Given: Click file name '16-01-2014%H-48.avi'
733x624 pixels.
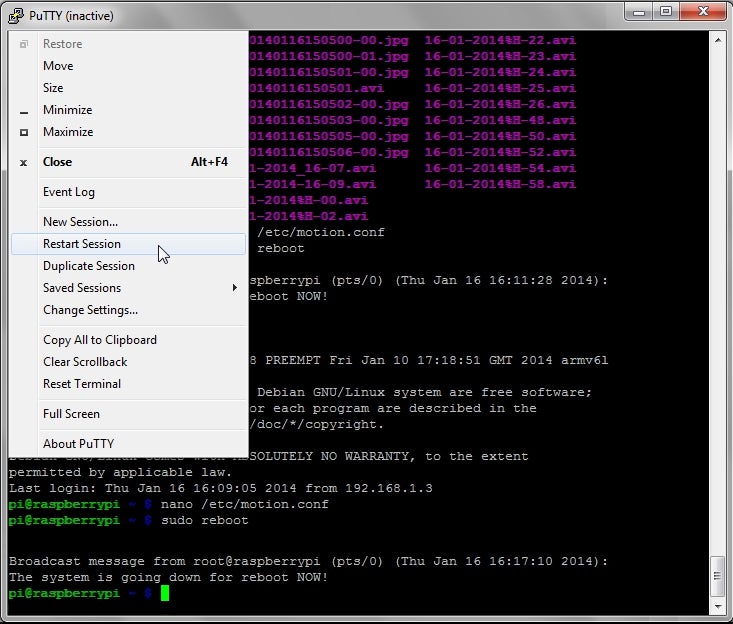Looking at the screenshot, I should coord(500,120).
